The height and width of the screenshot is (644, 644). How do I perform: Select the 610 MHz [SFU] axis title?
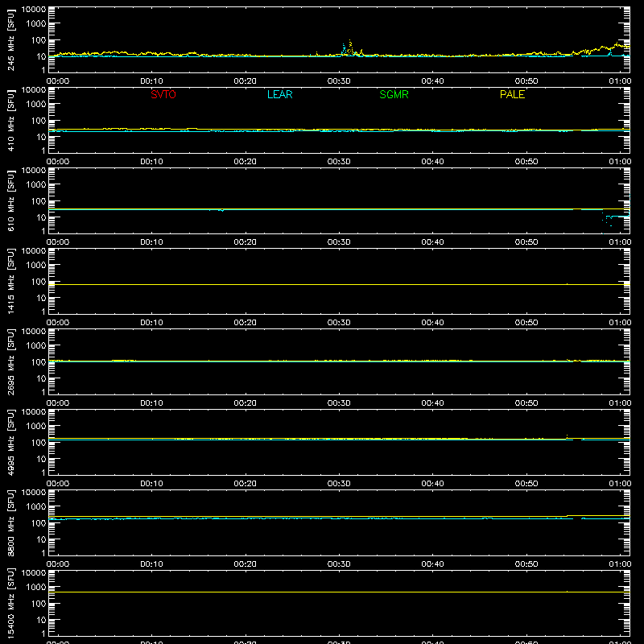coord(11,201)
